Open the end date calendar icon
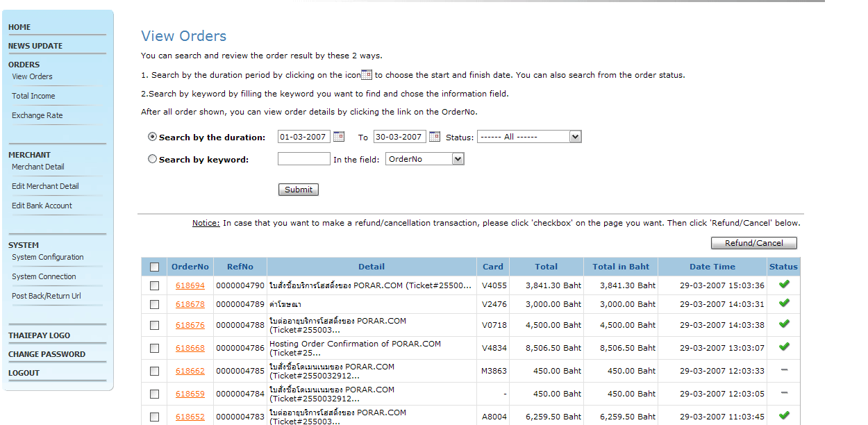868x425 pixels. point(435,137)
